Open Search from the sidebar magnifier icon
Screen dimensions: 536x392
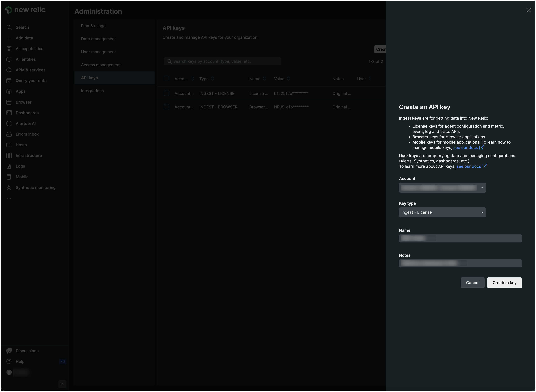click(x=9, y=27)
